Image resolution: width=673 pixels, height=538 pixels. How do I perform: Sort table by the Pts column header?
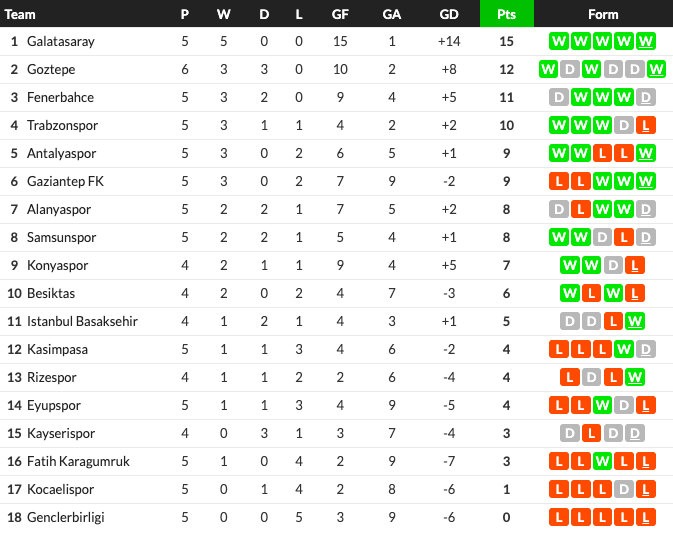pyautogui.click(x=506, y=14)
